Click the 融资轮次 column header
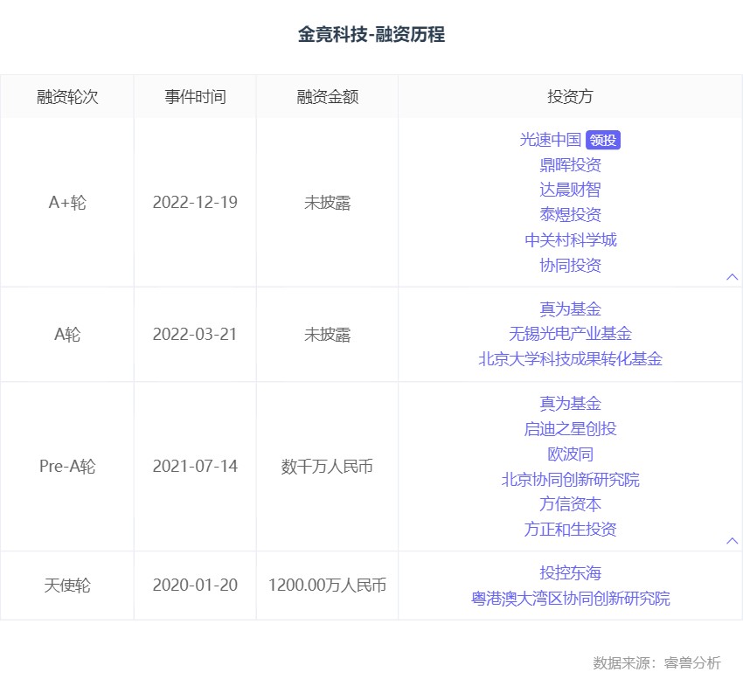Screen dimensions: 743x700 [x=67, y=97]
